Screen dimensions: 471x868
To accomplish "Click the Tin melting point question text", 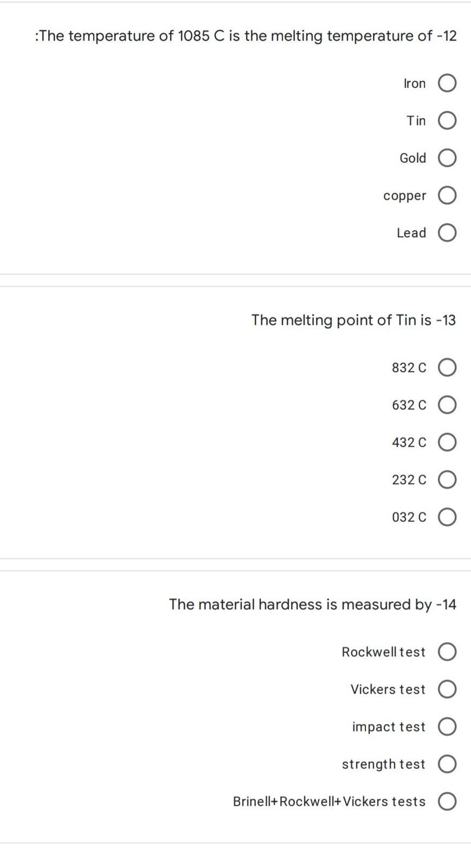I will [x=353, y=320].
